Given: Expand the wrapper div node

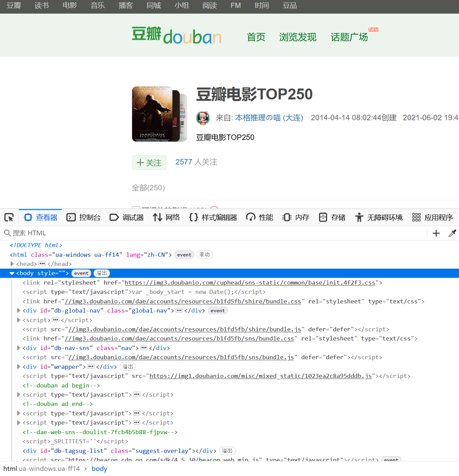Looking at the screenshot, I should [x=19, y=367].
